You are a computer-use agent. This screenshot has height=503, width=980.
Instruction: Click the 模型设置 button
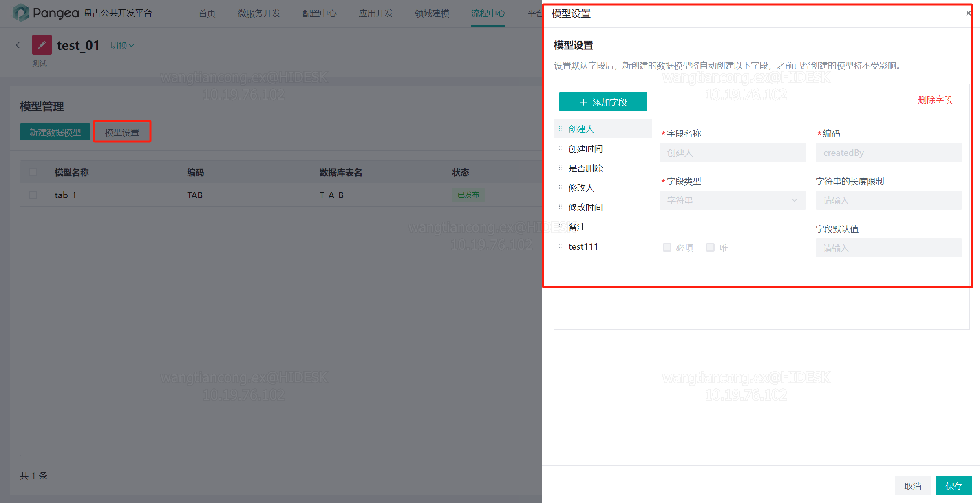tap(122, 132)
